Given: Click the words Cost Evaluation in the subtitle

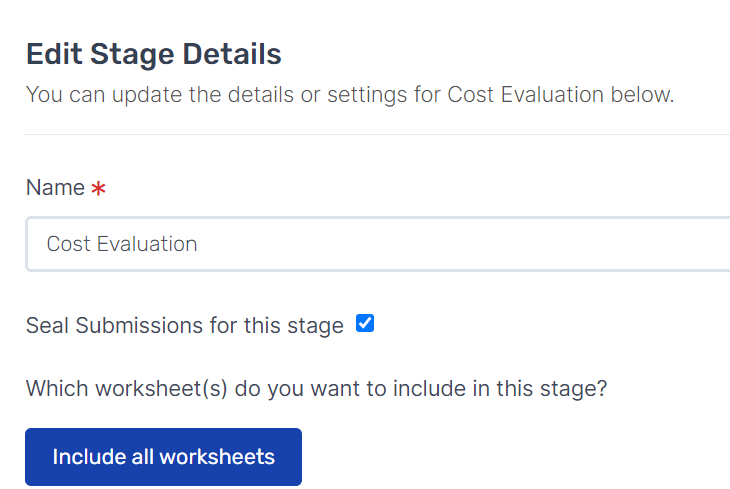Looking at the screenshot, I should click(x=526, y=95).
